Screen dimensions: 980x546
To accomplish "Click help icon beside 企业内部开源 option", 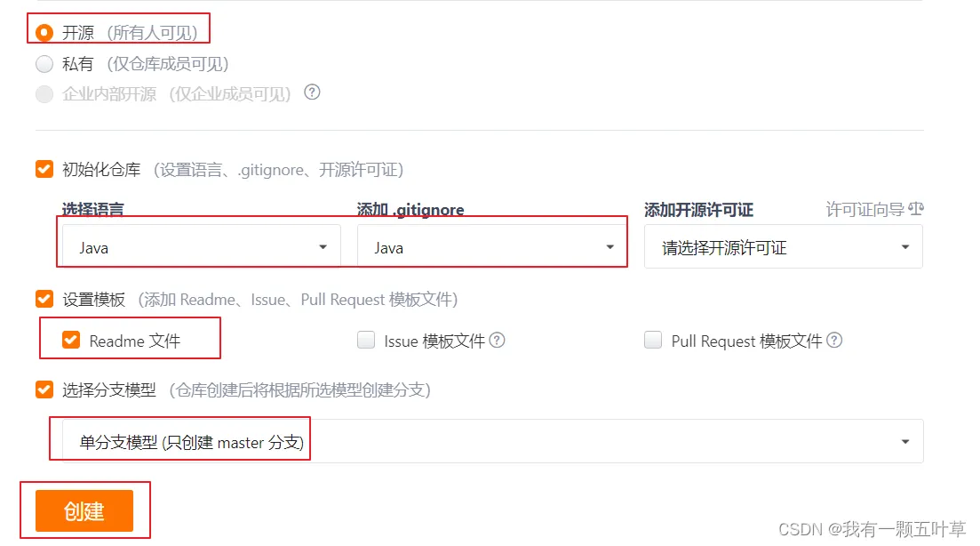I will (312, 92).
